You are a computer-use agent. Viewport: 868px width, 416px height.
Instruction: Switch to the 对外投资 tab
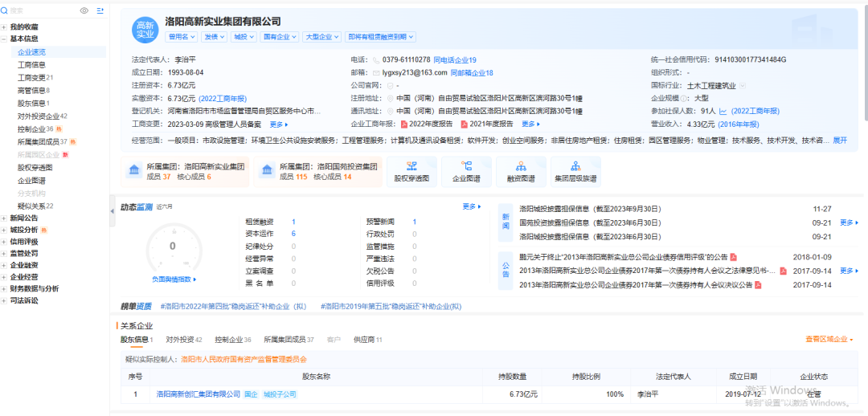tap(184, 340)
